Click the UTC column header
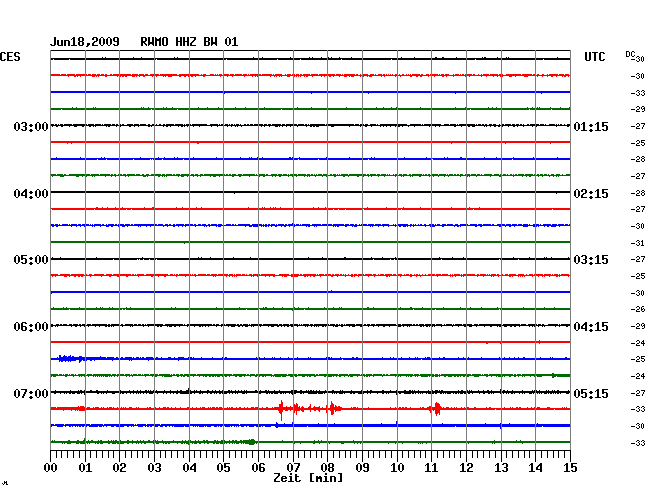The width and height of the screenshot is (650, 494). [x=594, y=57]
